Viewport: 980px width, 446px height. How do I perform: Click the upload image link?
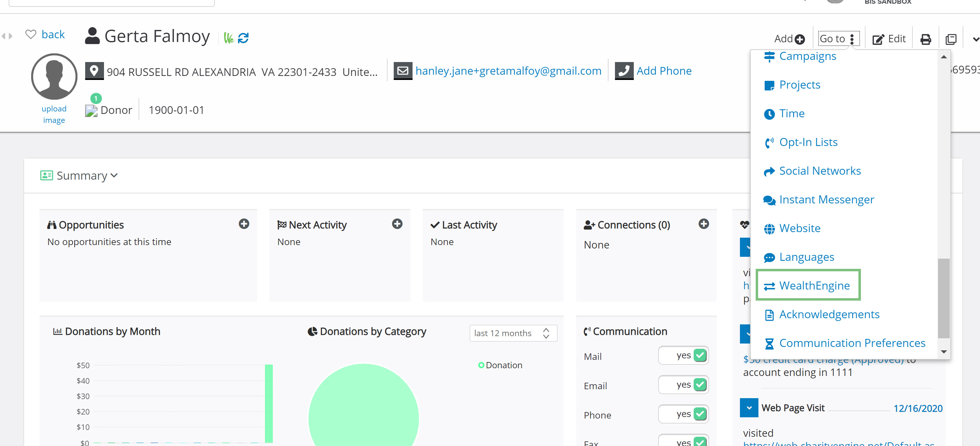coord(54,114)
